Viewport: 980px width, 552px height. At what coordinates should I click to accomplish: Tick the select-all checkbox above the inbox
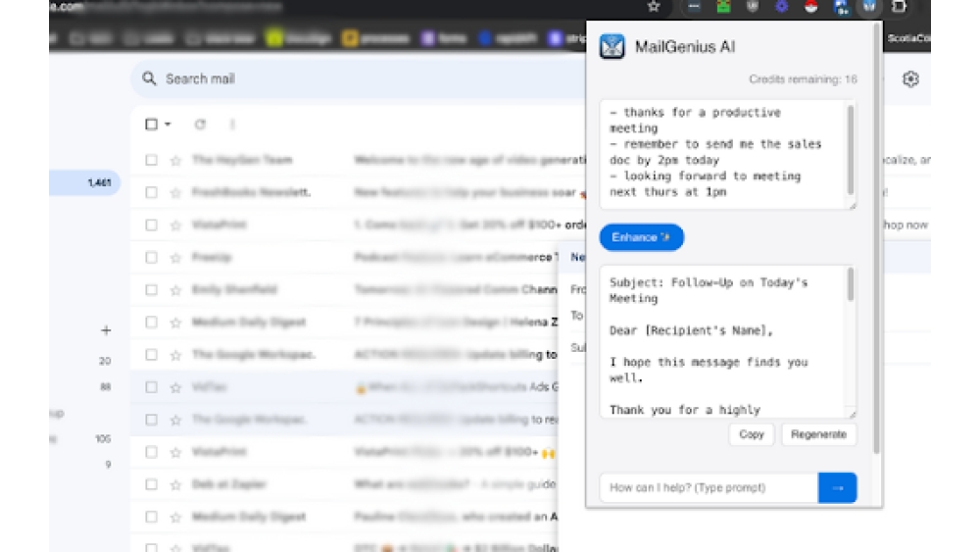pyautogui.click(x=151, y=124)
